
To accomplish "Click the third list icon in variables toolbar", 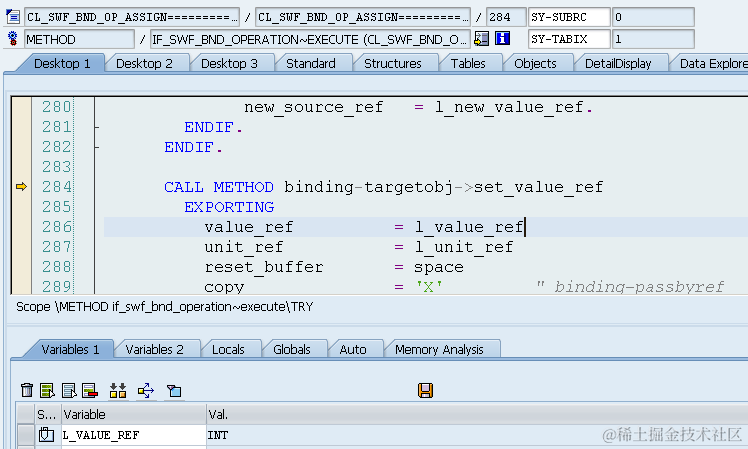I will [69, 390].
